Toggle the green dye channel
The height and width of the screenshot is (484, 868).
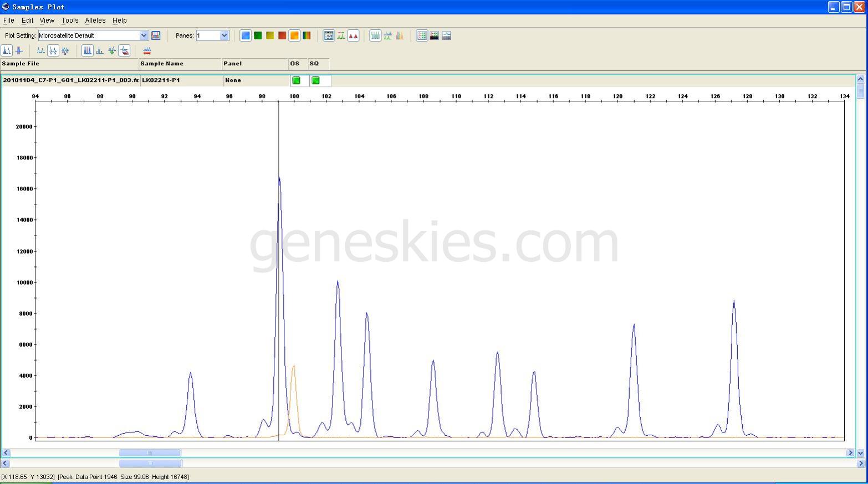258,35
